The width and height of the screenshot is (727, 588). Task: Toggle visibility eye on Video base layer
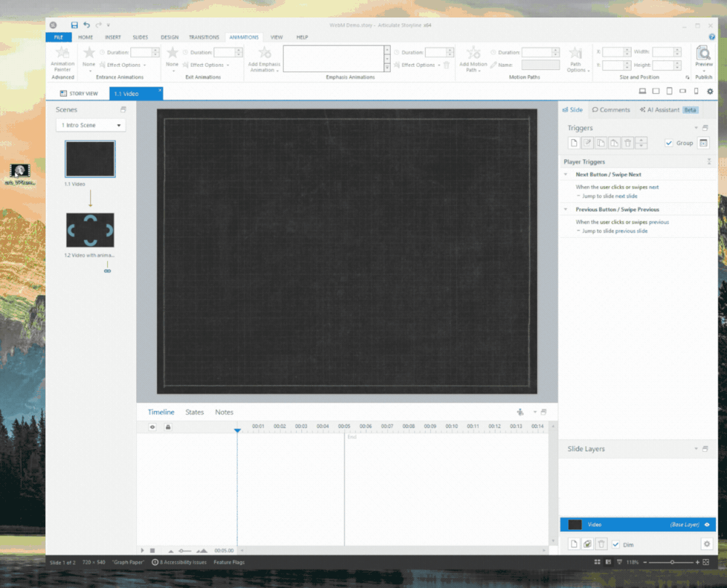point(707,524)
